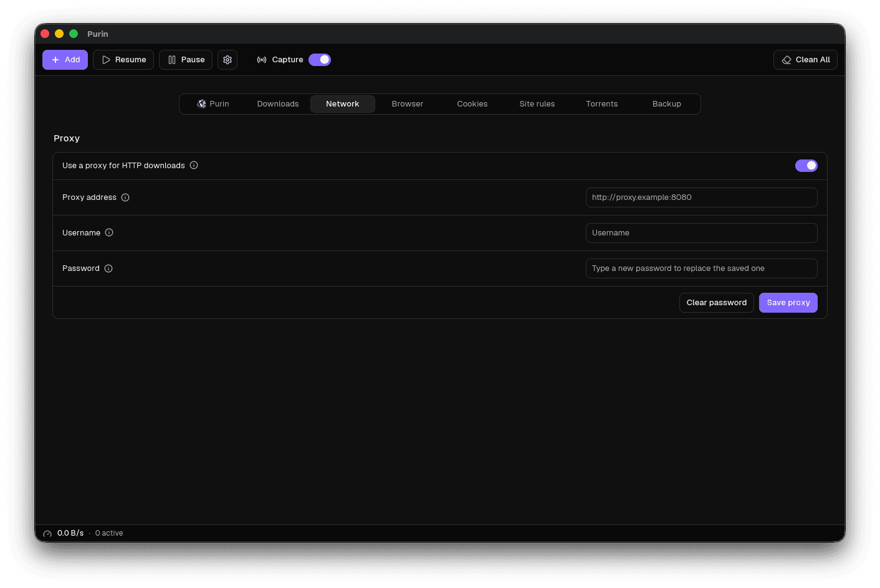880x588 pixels.
Task: Click the Capture broadcast icon
Action: (x=262, y=60)
